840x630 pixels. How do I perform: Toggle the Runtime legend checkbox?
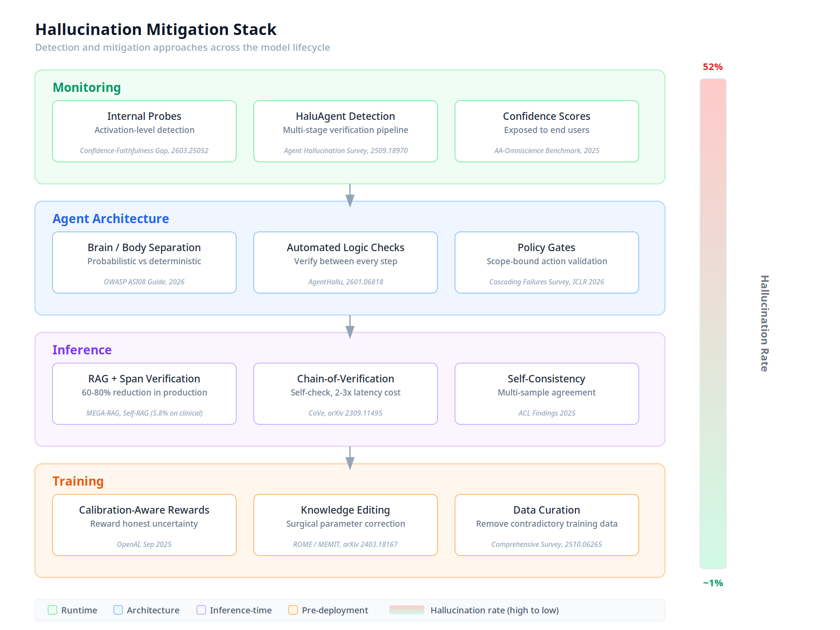(x=52, y=610)
